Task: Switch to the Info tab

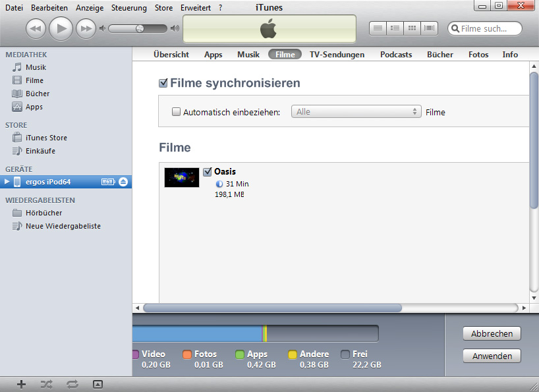Action: click(510, 55)
